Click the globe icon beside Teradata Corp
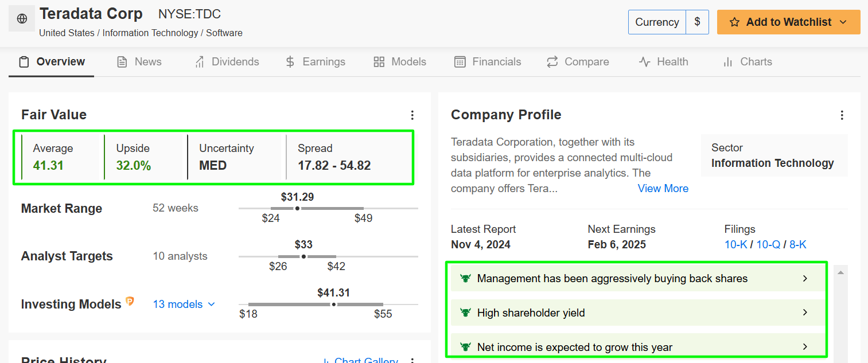868x363 pixels. click(x=22, y=18)
